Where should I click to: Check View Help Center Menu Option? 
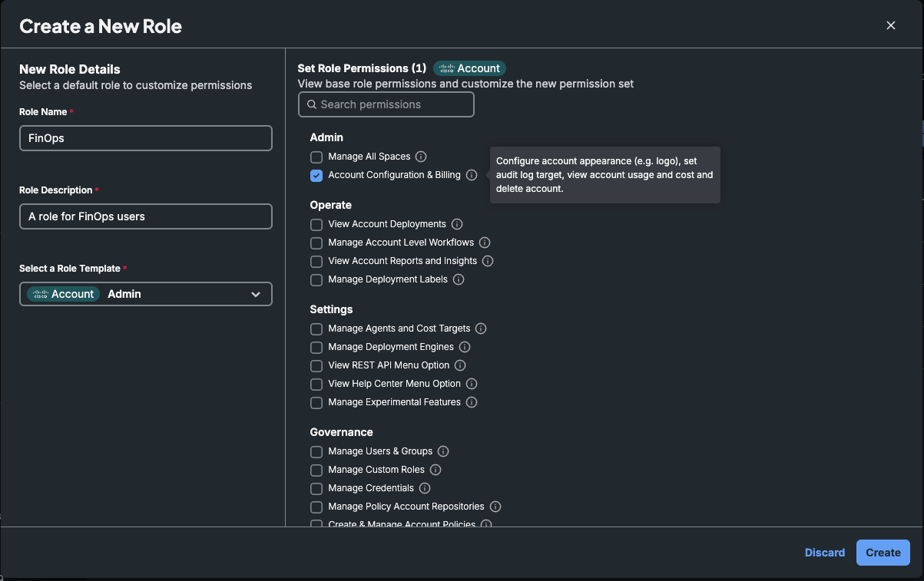(x=316, y=384)
